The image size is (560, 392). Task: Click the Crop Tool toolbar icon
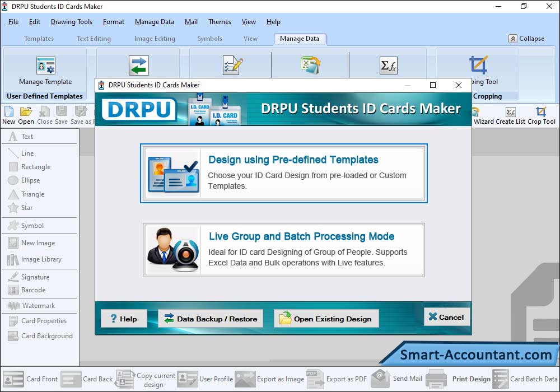[x=542, y=116]
